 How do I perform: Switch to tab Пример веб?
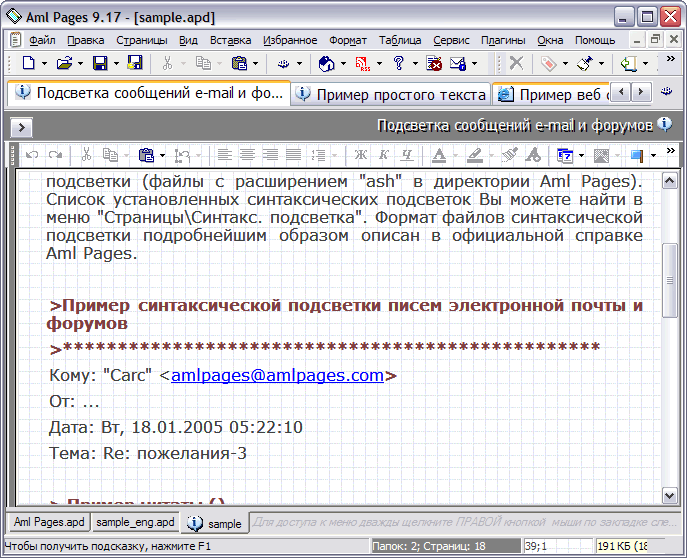pos(551,95)
